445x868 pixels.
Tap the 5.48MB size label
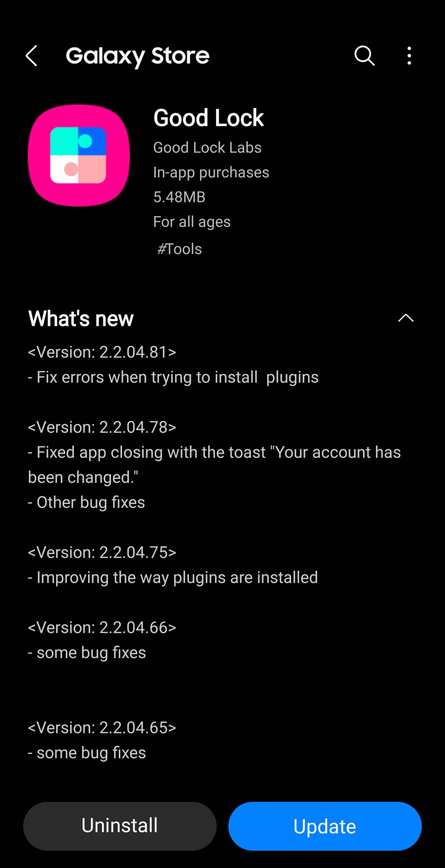click(x=179, y=197)
